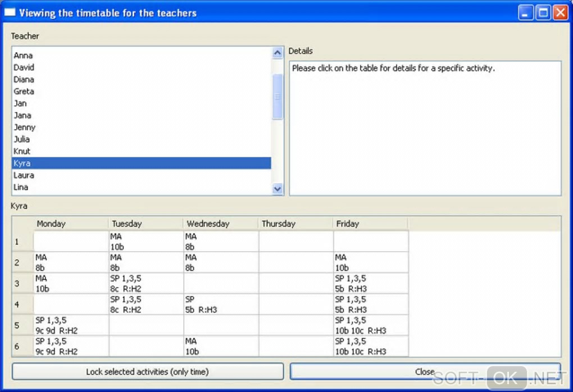Click Wednesday hour 2 MA 8b cell
Image resolution: width=573 pixels, height=392 pixels.
tap(221, 262)
